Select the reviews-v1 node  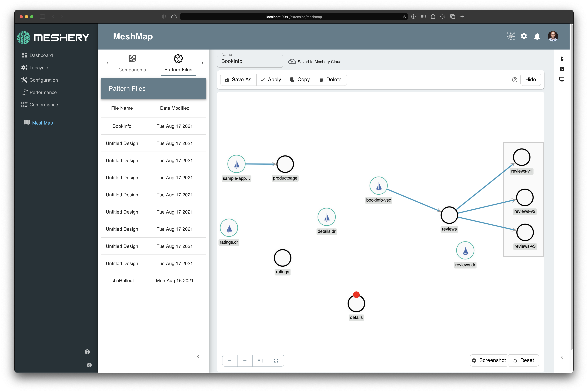522,157
